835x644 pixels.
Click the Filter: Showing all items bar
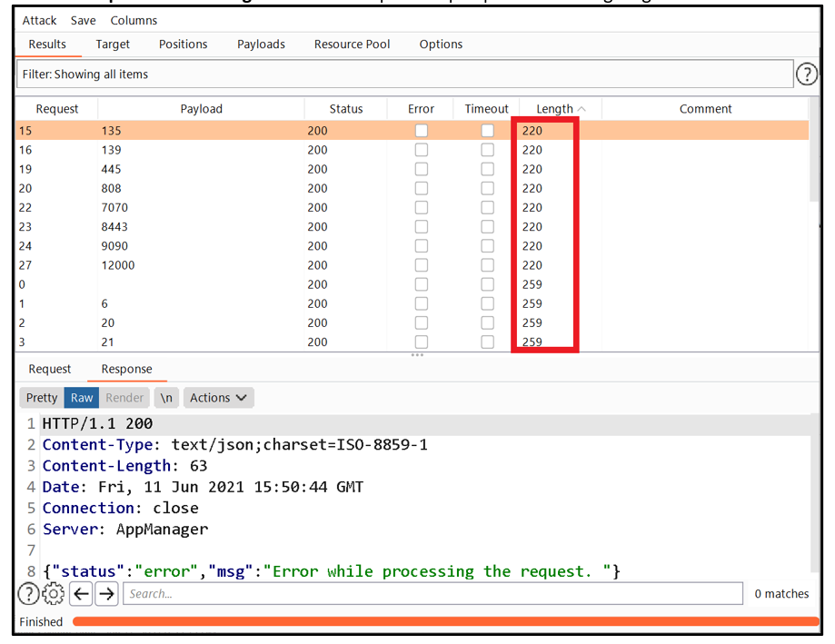[404, 74]
